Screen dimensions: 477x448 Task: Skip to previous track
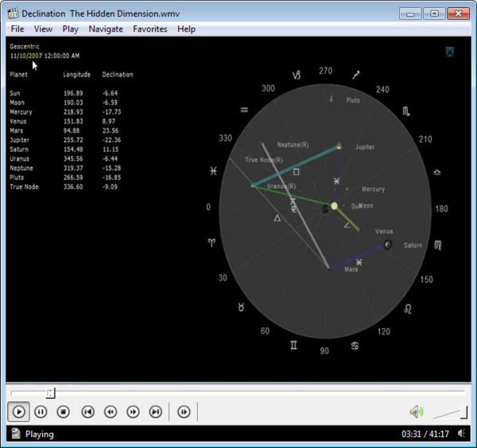pos(88,411)
